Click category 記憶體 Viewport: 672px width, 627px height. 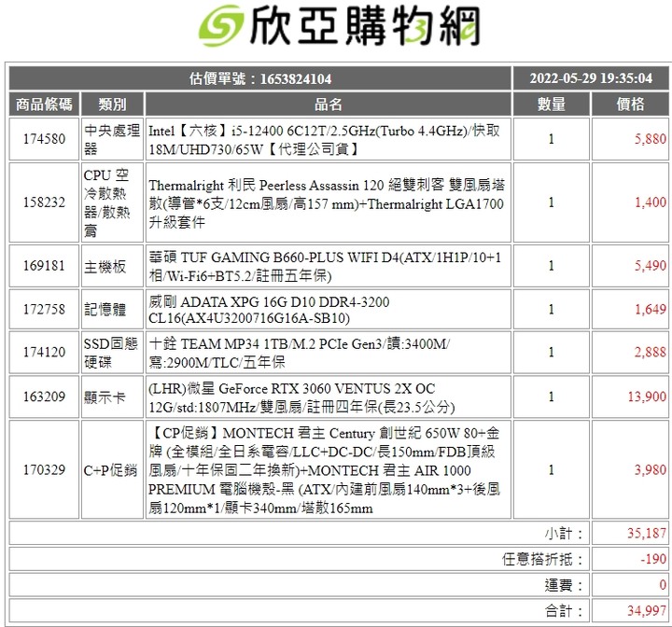(105, 310)
